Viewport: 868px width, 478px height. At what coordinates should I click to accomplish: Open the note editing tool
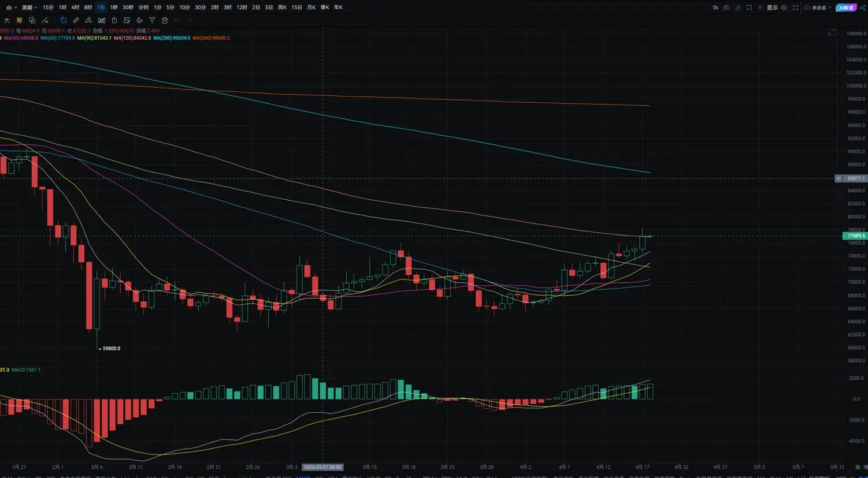pyautogui.click(x=127, y=20)
